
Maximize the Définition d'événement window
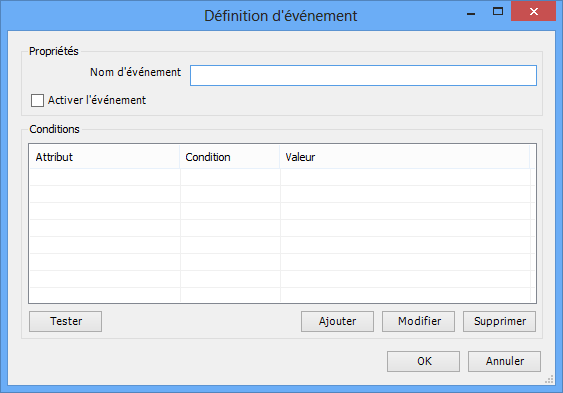[x=498, y=11]
